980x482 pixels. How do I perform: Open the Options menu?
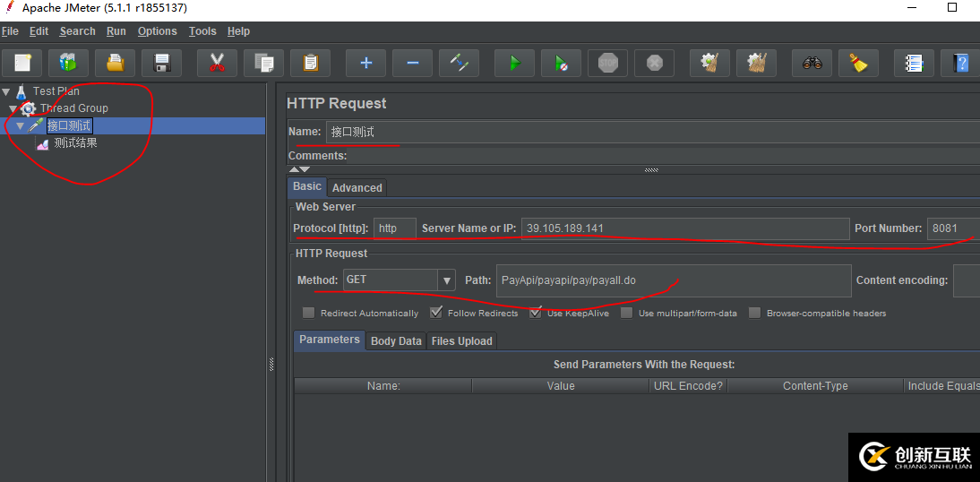point(157,31)
